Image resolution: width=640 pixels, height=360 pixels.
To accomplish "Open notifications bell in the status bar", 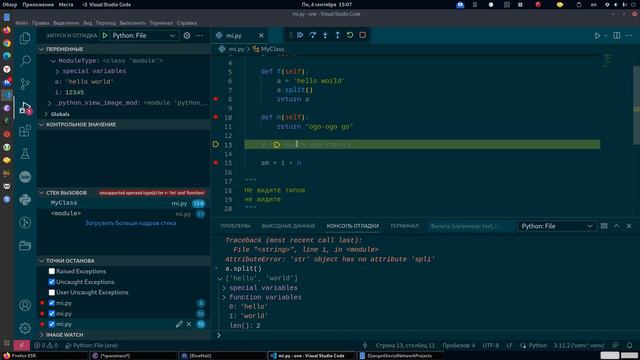I will [x=629, y=345].
